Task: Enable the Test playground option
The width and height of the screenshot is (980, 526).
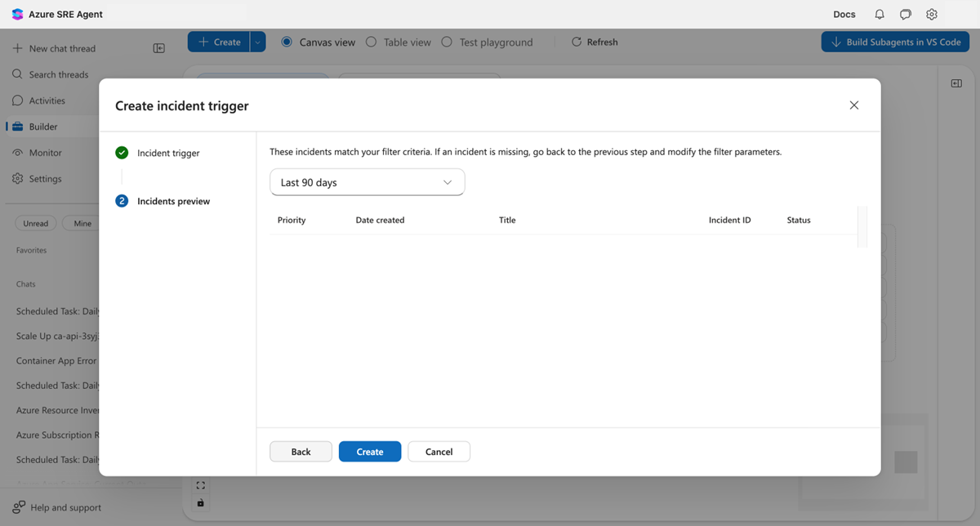Action: [446, 42]
